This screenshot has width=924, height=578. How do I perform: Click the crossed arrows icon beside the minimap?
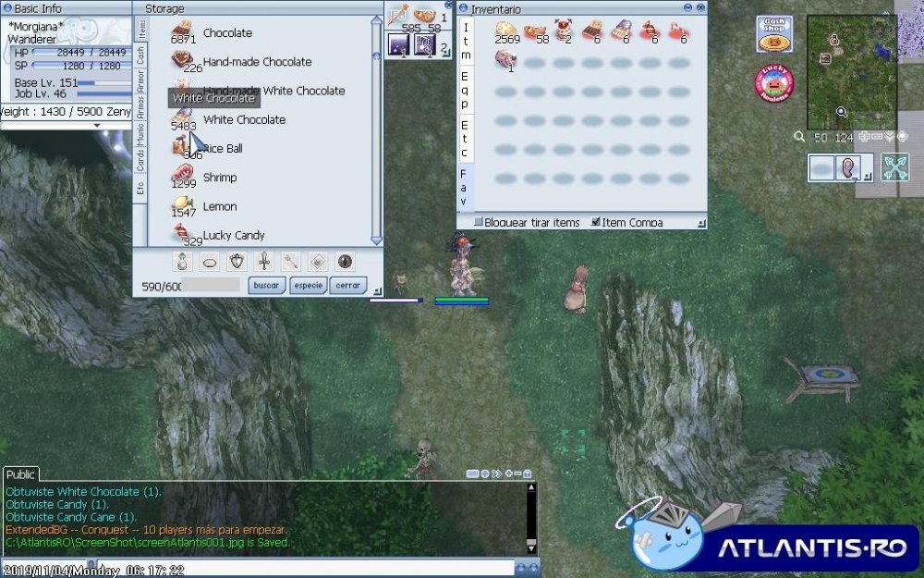[x=894, y=167]
